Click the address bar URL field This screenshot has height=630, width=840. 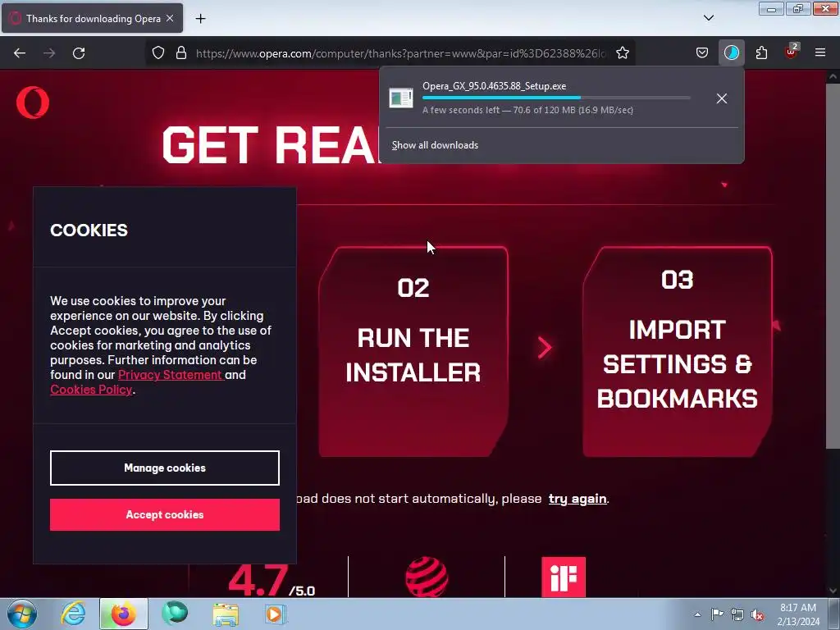[400, 53]
